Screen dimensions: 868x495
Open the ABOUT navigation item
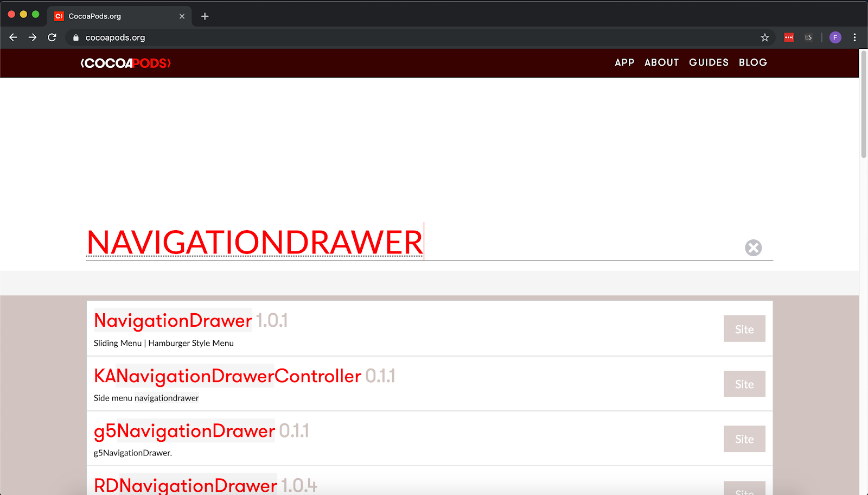(x=661, y=62)
